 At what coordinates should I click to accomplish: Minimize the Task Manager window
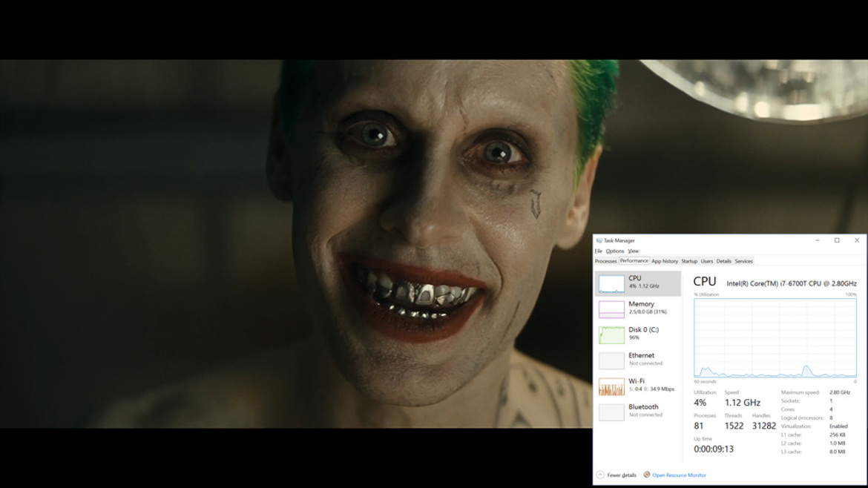[x=817, y=241]
